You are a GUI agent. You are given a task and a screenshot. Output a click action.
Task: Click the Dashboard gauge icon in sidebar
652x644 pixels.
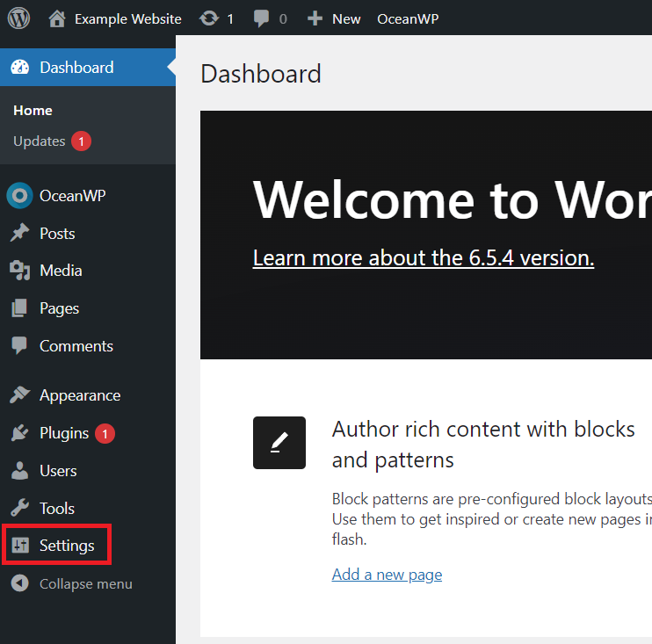coord(19,68)
